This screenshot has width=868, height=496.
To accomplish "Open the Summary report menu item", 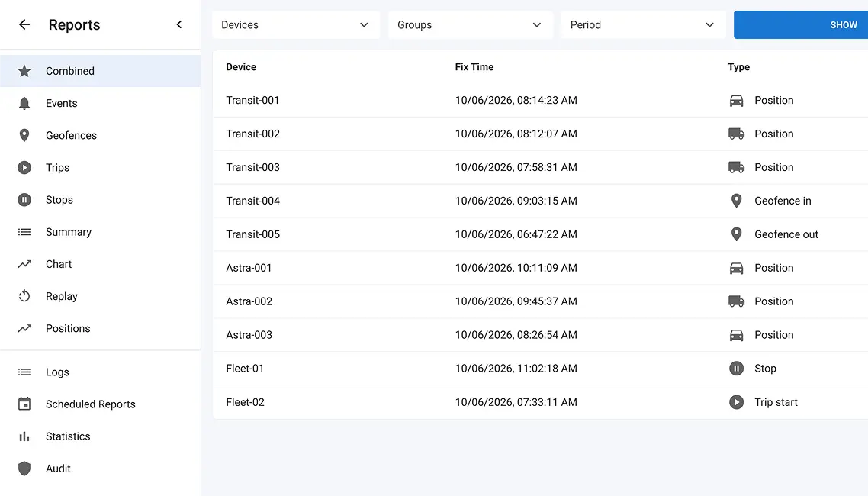I will pos(100,232).
